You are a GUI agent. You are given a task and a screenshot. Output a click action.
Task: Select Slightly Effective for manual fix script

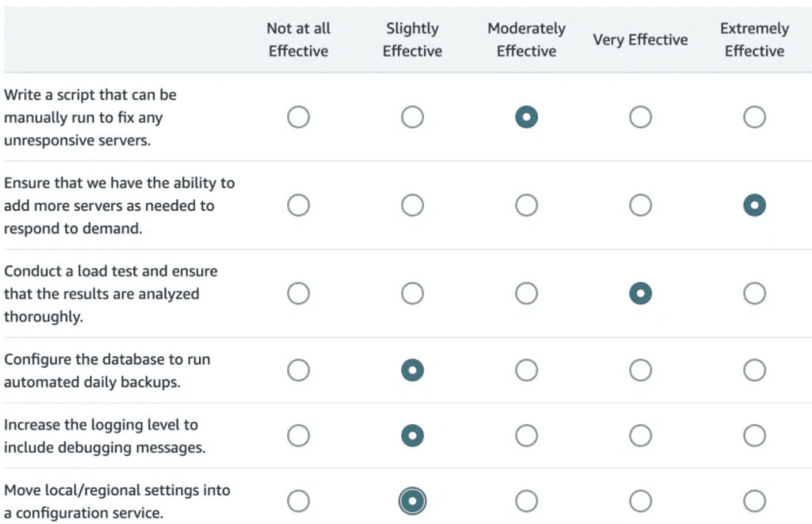coord(412,118)
